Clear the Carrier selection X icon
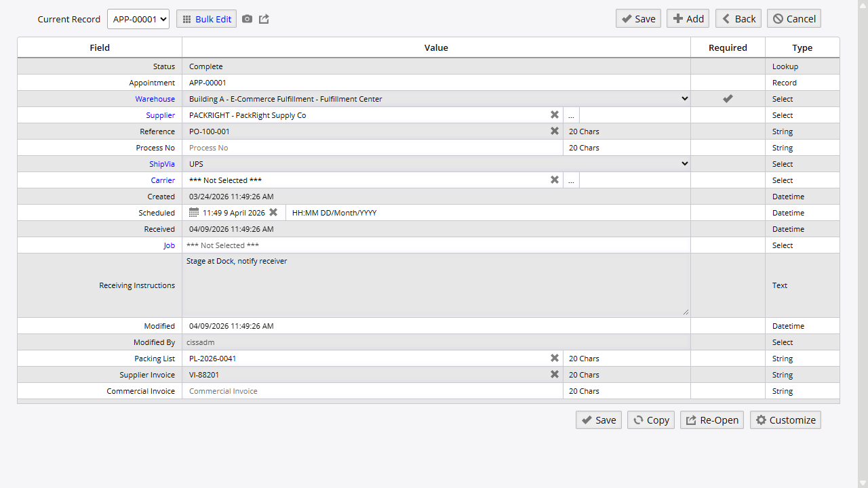The image size is (868, 488). (x=554, y=180)
